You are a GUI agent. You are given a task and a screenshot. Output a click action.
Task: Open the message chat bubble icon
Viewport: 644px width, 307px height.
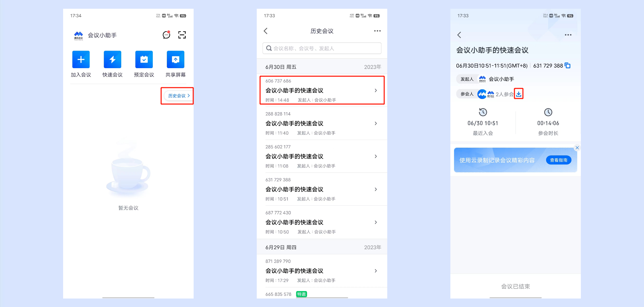pos(166,35)
